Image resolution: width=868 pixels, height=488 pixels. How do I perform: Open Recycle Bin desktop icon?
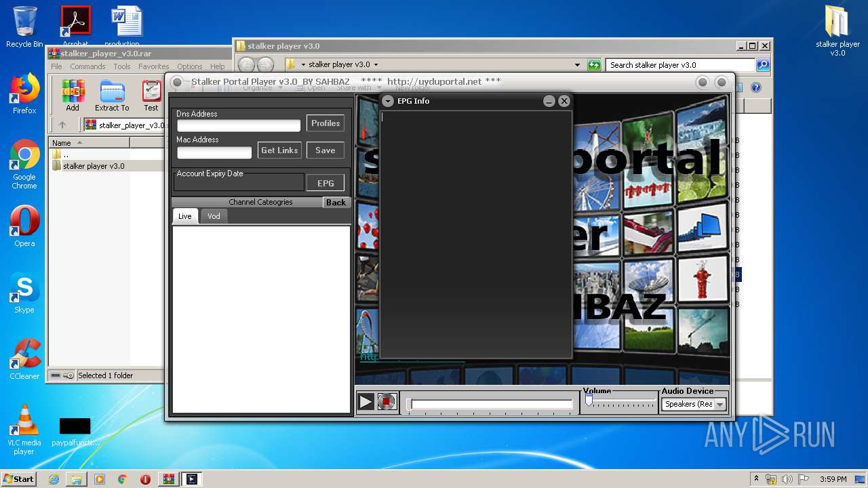[x=24, y=27]
